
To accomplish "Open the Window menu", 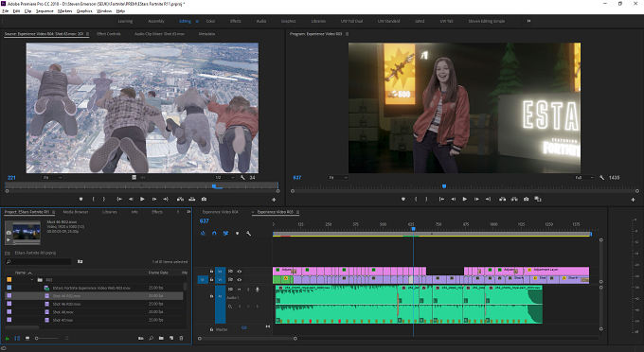I will pyautogui.click(x=104, y=11).
